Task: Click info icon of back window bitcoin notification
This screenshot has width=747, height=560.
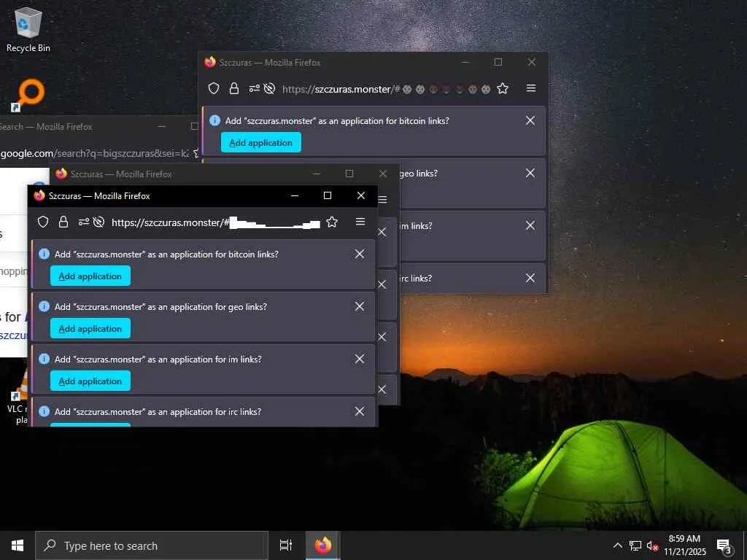Action: 214,120
